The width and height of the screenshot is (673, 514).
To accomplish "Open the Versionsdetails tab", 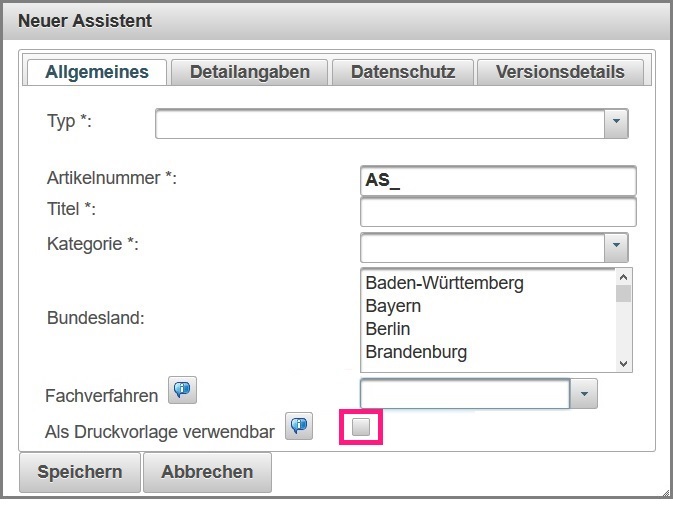I will coord(560,72).
